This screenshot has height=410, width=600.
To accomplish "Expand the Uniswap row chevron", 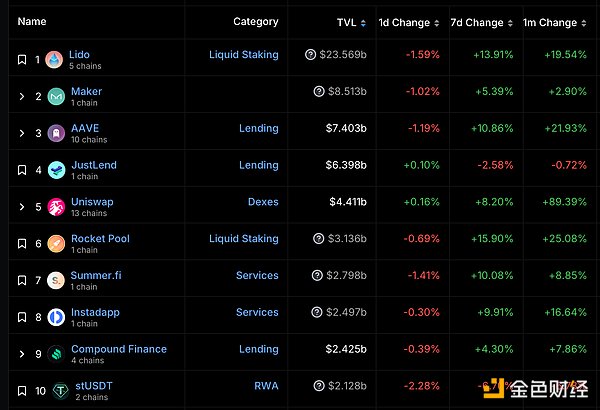I will click(x=22, y=207).
